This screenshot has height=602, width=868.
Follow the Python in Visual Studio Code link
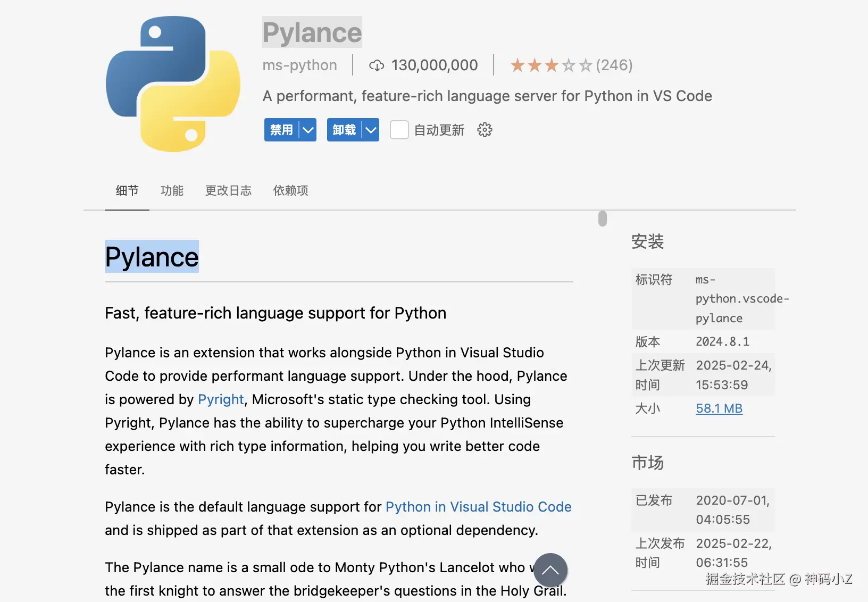(478, 507)
